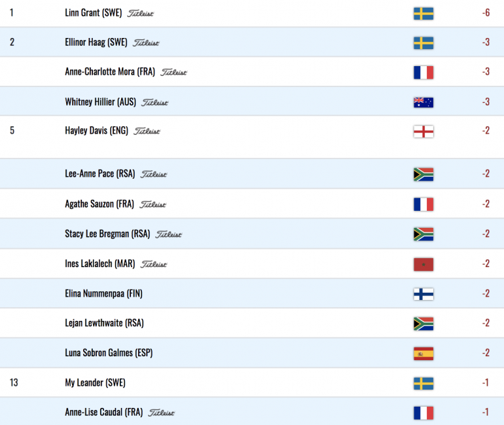Click position number 5 beside Hayley Davis
The height and width of the screenshot is (425, 504).
coord(12,130)
